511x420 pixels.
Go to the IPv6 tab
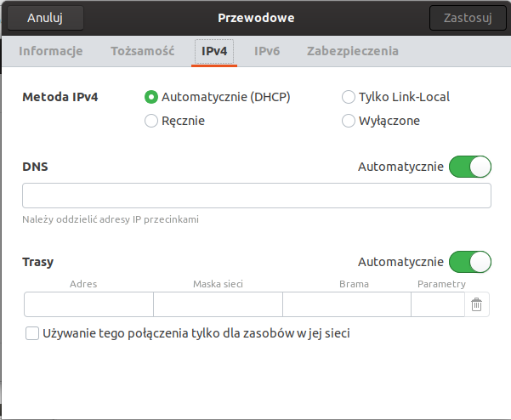click(267, 51)
